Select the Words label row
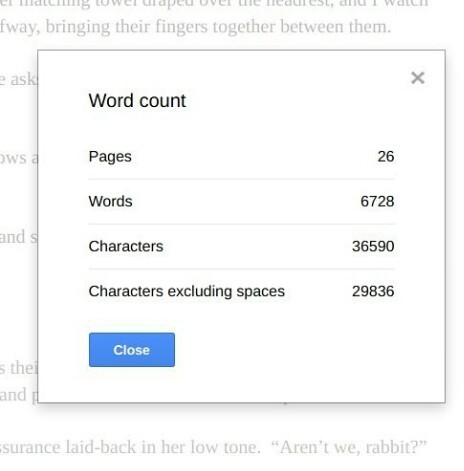Image resolution: width=464 pixels, height=471 pixels. (x=241, y=201)
